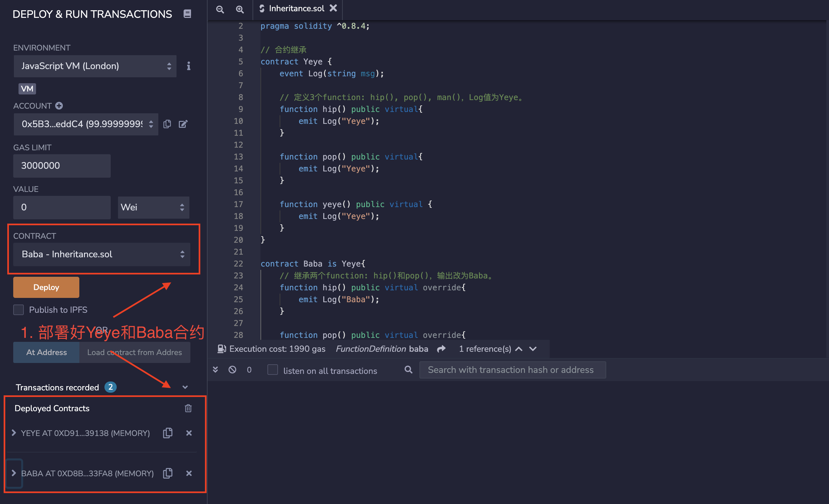Open the JavaScript VM environment dropdown
The image size is (829, 504).
(95, 66)
